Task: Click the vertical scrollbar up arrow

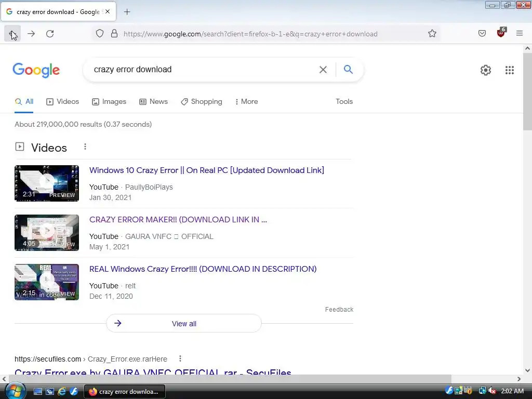Action: pos(527,48)
